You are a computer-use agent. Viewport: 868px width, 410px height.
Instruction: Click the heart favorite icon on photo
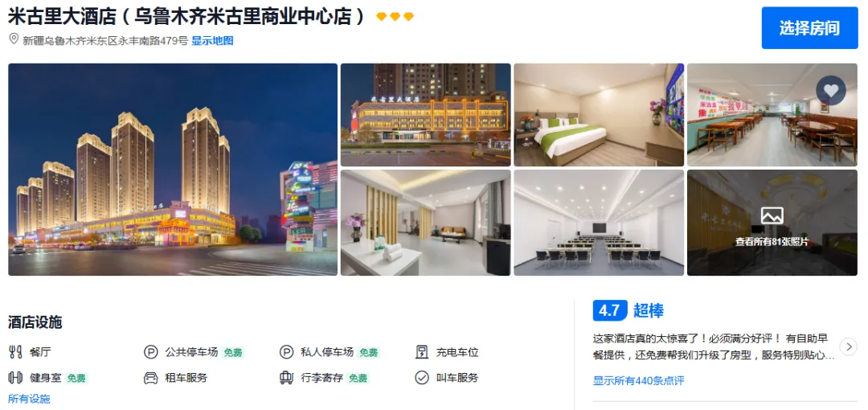(x=830, y=90)
